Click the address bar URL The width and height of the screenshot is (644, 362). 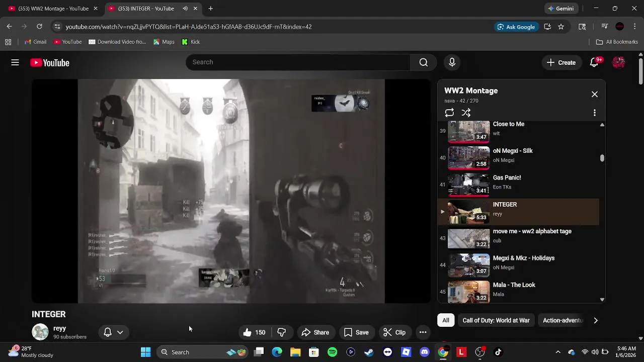[x=189, y=27]
